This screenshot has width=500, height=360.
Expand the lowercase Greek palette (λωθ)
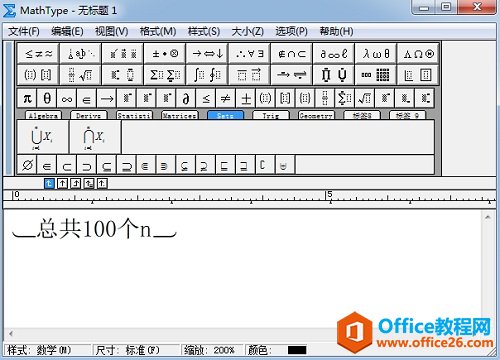pos(376,53)
